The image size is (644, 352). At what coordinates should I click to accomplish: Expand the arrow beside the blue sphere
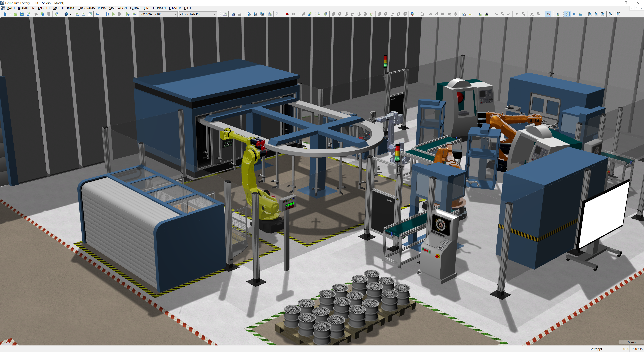coord(70,14)
